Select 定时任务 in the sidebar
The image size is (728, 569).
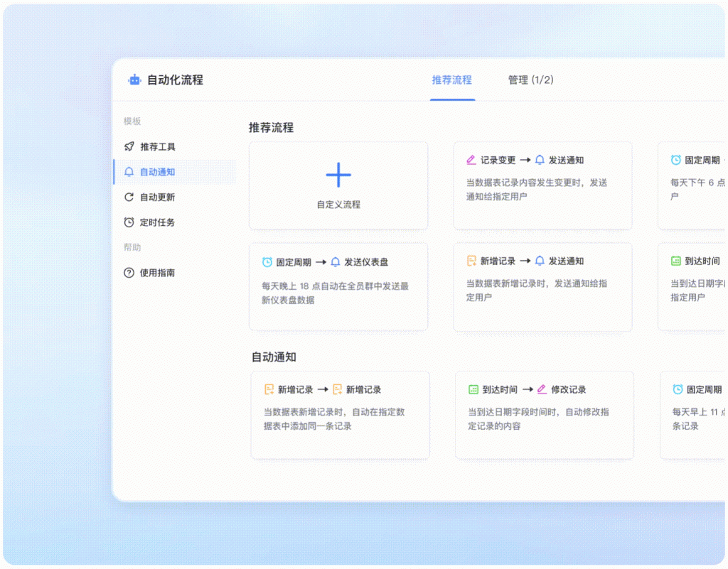[x=157, y=222]
